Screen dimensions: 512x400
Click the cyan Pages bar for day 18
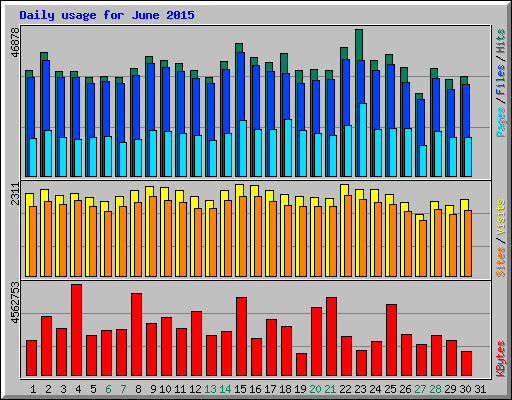[288, 148]
